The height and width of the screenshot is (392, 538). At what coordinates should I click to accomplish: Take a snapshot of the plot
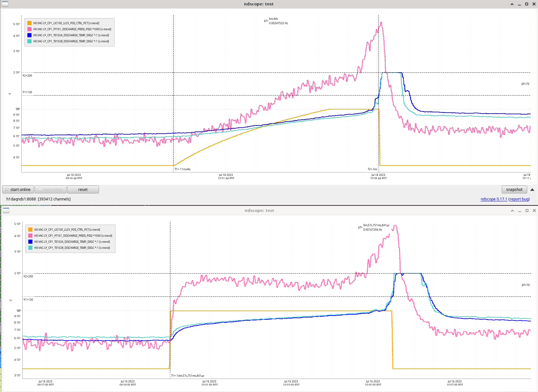tap(514, 190)
